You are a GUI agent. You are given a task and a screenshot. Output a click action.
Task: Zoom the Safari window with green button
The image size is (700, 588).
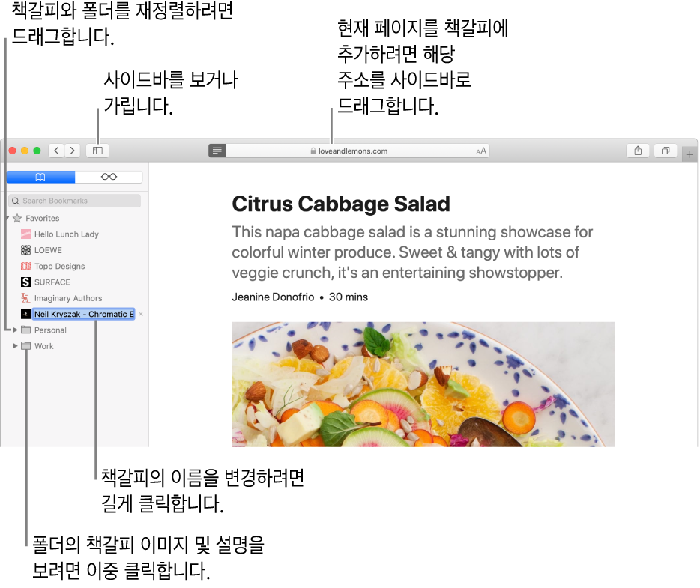[37, 151]
